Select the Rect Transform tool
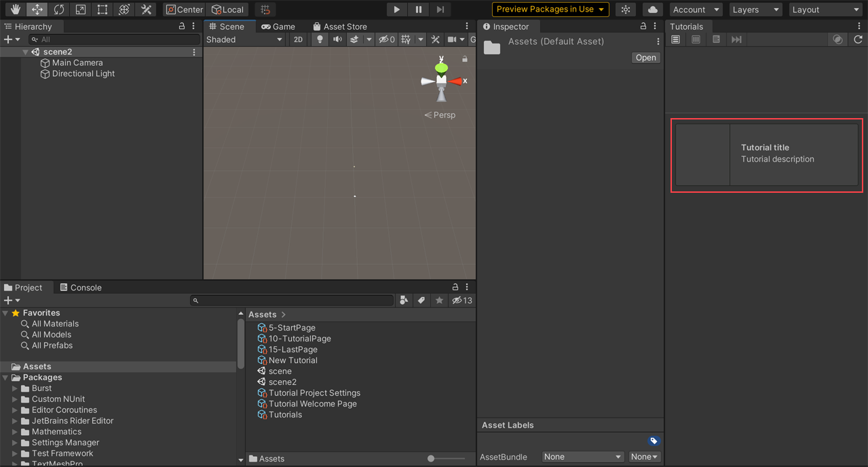 [x=102, y=10]
